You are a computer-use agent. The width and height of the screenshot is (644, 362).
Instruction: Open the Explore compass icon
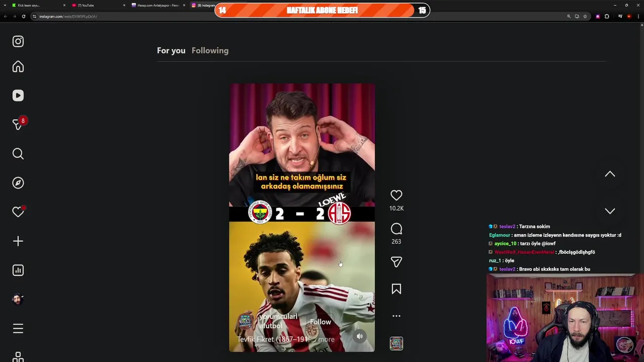click(x=18, y=183)
